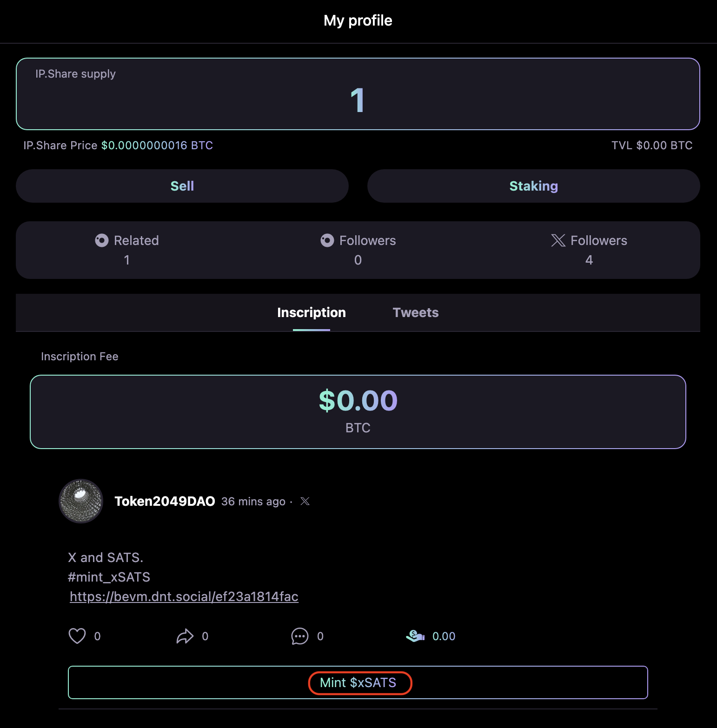The width and height of the screenshot is (717, 728).
Task: Click X logo next to Followers
Action: [558, 240]
